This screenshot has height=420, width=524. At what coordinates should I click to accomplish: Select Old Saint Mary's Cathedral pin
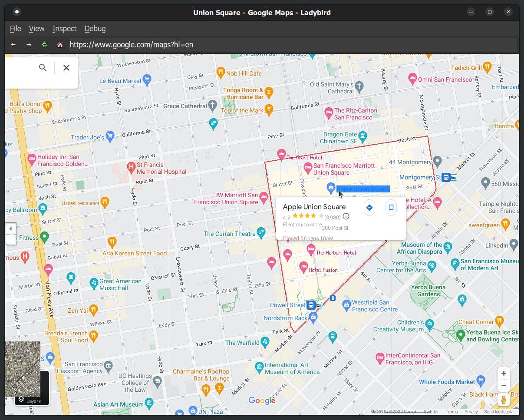coord(359,86)
